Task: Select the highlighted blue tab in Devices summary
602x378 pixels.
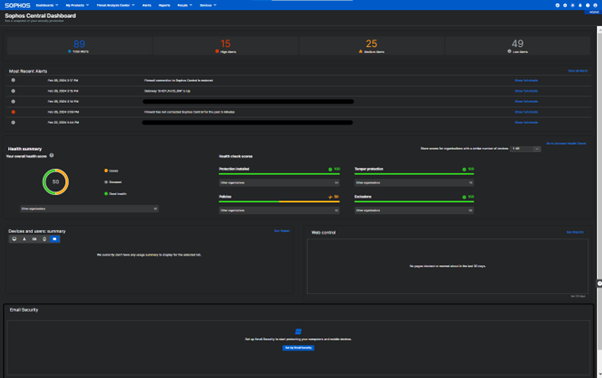Action: coord(55,239)
